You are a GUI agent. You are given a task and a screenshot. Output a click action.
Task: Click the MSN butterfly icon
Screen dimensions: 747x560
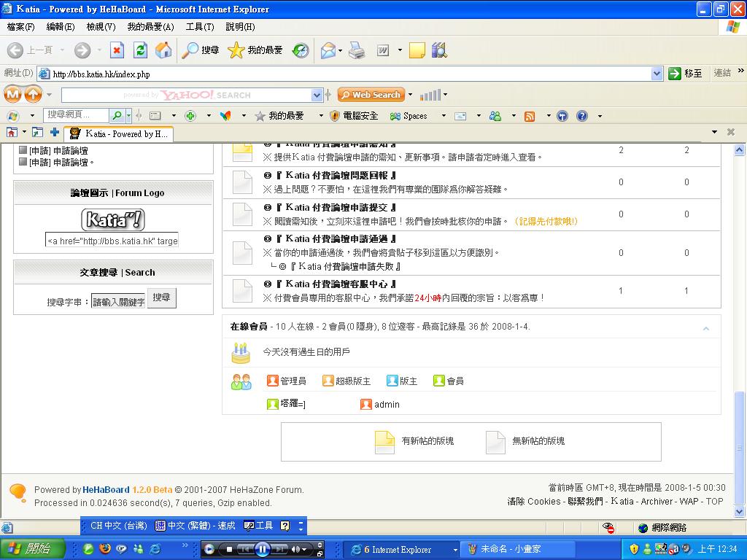[x=225, y=116]
